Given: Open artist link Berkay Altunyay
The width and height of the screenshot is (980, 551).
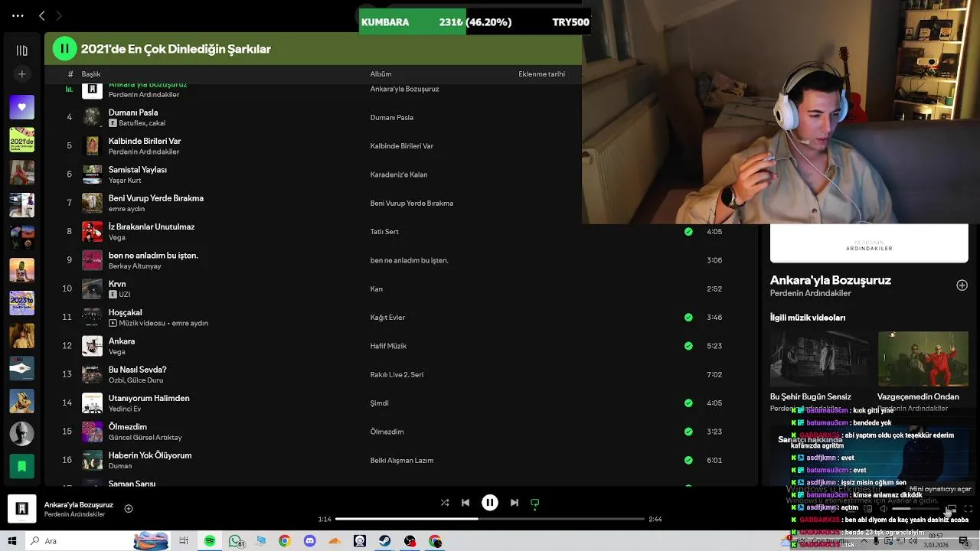Looking at the screenshot, I should (x=135, y=266).
